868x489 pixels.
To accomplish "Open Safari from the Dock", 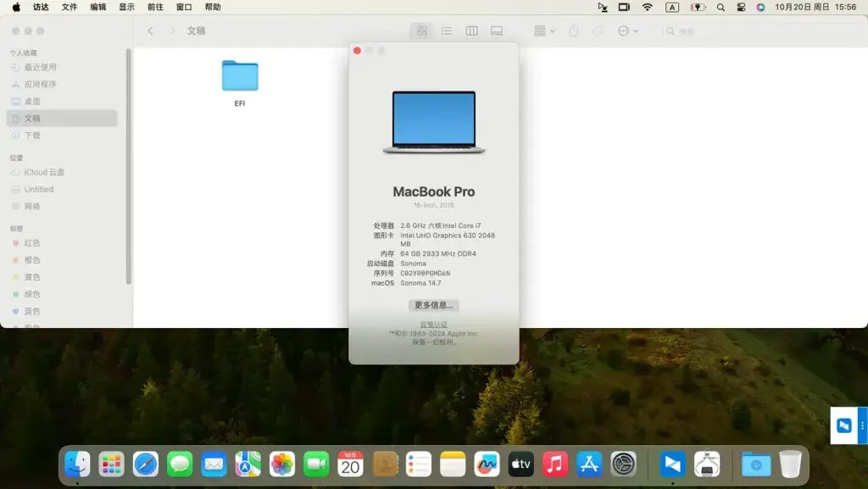I will click(x=146, y=464).
